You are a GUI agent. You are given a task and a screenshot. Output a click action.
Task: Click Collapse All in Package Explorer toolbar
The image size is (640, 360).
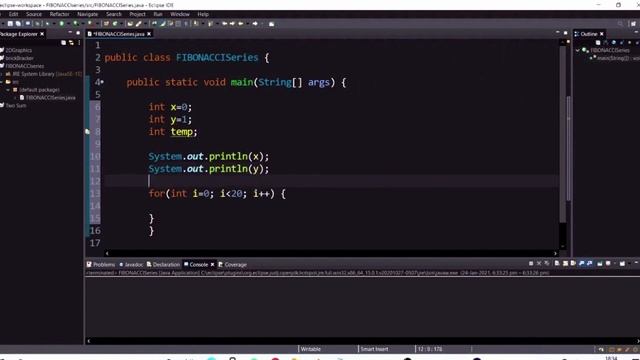(63, 42)
